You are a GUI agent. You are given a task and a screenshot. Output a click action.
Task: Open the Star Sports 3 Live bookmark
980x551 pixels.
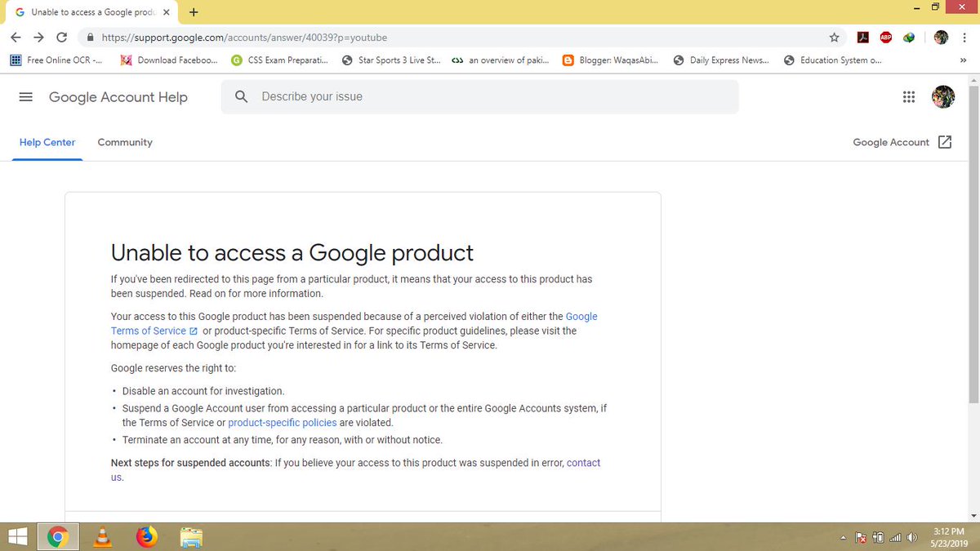coord(391,60)
